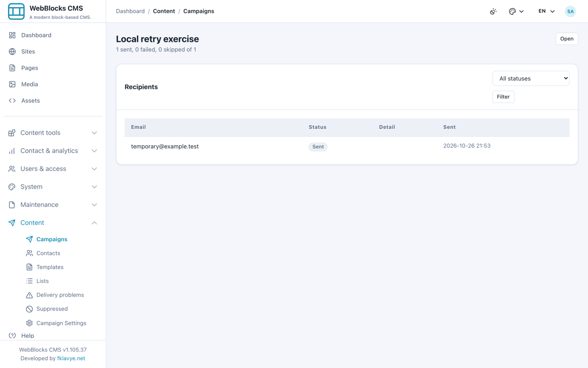Open Templates menu item
The height and width of the screenshot is (368, 588).
[x=50, y=267]
